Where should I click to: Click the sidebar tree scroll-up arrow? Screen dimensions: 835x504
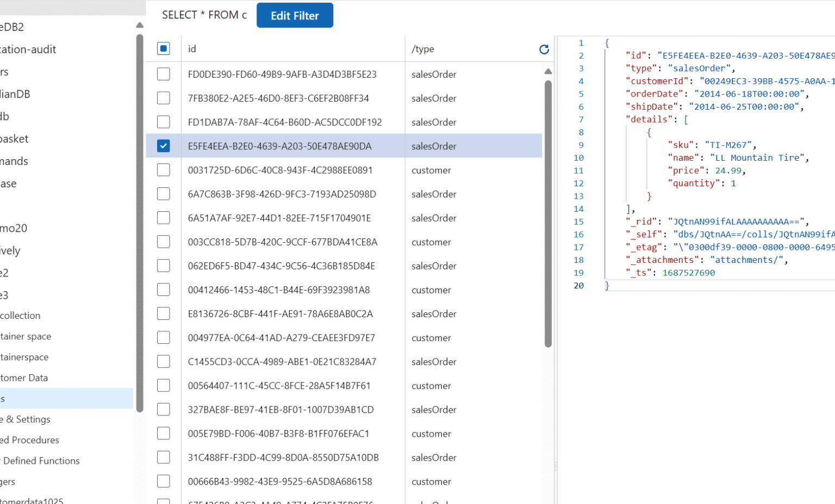(140, 26)
